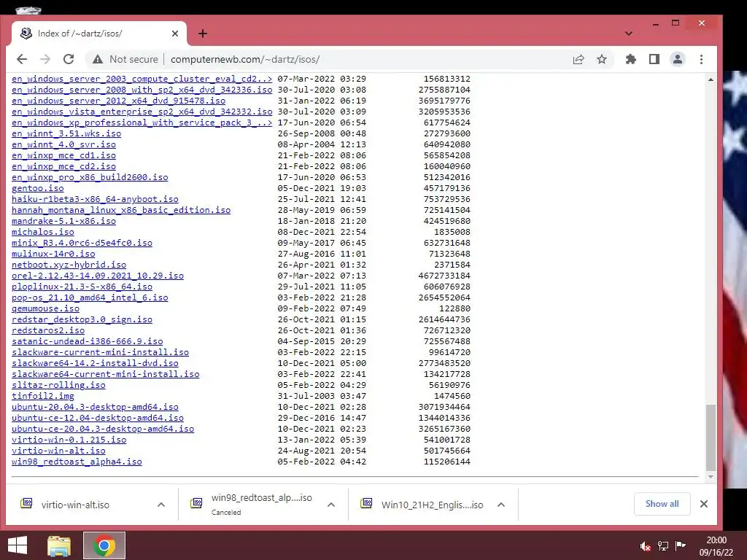Open options for Win10_21H2 download
This screenshot has height=560, width=747.
coord(501,505)
